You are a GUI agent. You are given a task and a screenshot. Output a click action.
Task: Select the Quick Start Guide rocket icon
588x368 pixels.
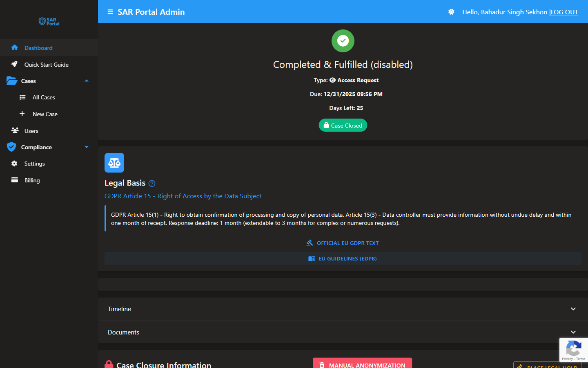[x=15, y=64]
